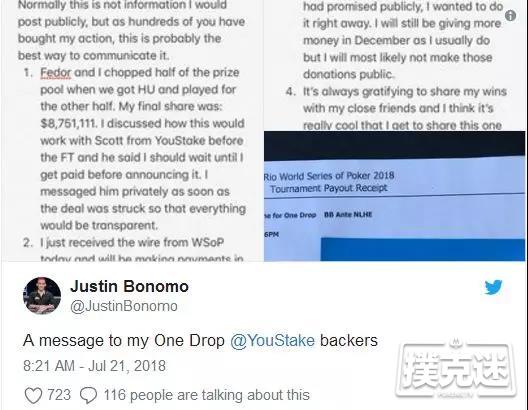Click the $8,751,111 amount in the note

pos(68,123)
